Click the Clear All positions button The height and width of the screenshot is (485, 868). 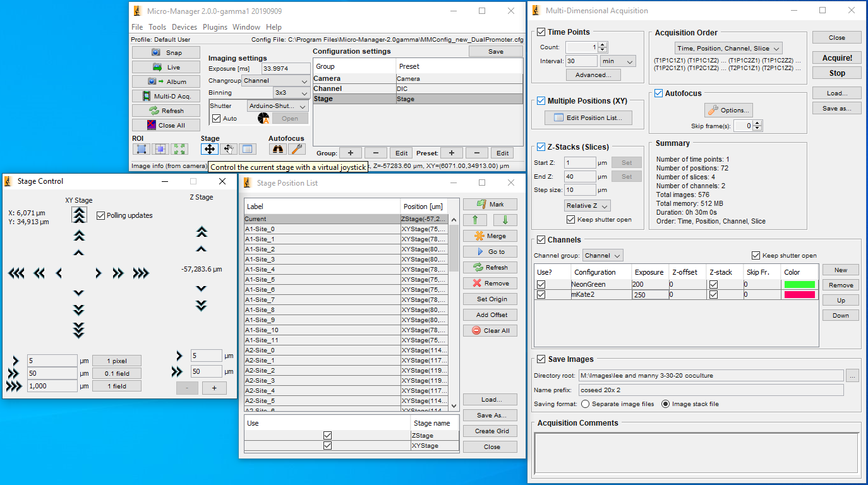pos(490,330)
